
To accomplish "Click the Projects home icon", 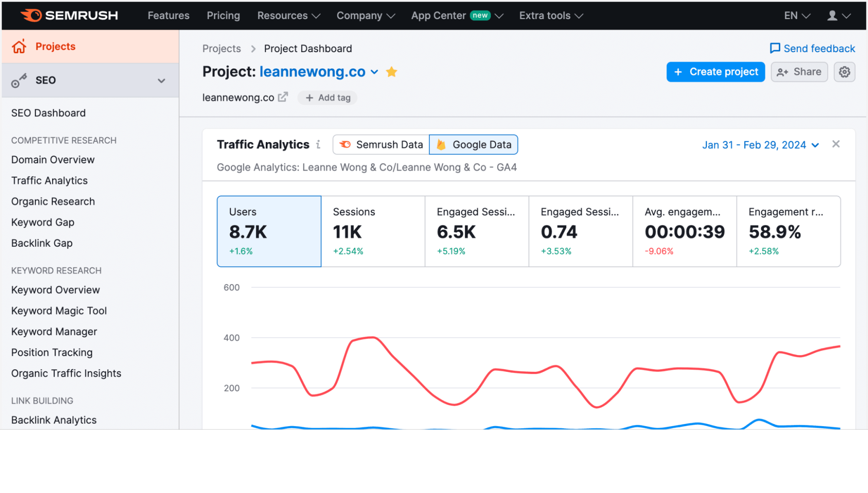I will [x=19, y=46].
